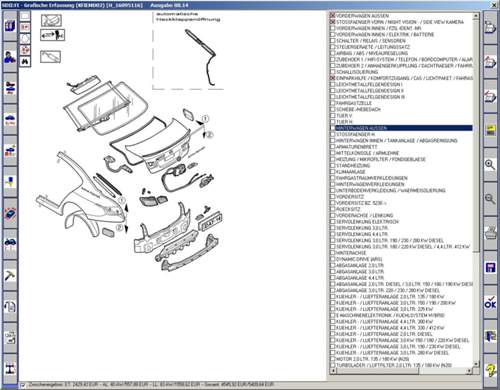Image resolution: width=500 pixels, height=390 pixels.
Task: Click the horizontal scrollbar under the zone list
Action: (x=401, y=371)
